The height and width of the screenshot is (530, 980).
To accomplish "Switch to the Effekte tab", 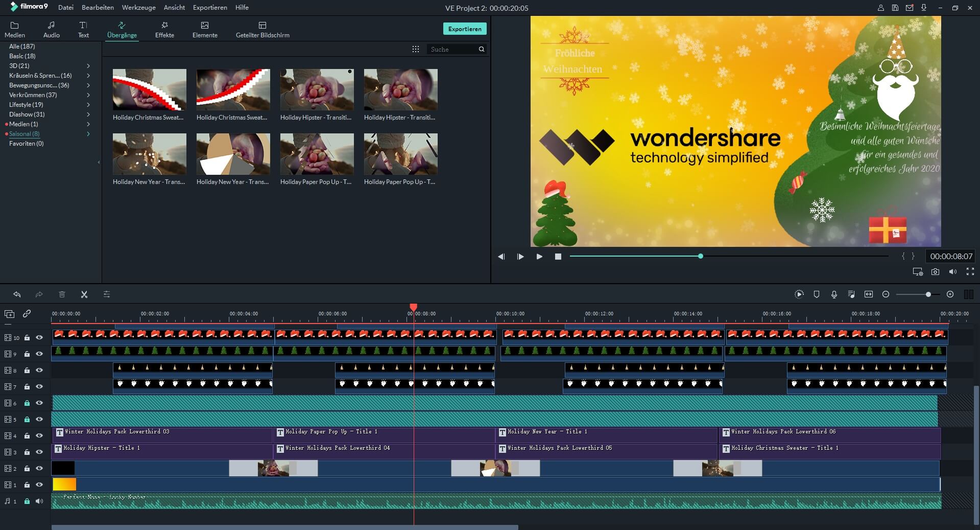I will [164, 30].
